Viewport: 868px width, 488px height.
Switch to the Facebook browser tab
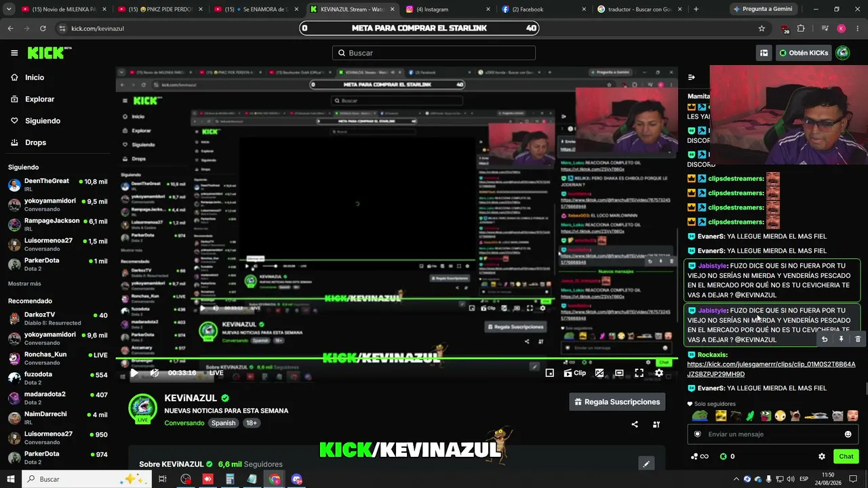[x=544, y=9]
